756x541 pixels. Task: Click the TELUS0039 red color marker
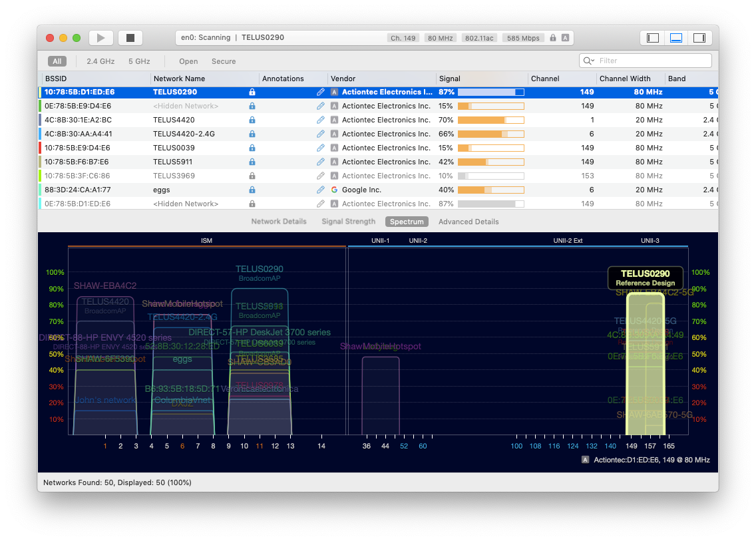(39, 148)
